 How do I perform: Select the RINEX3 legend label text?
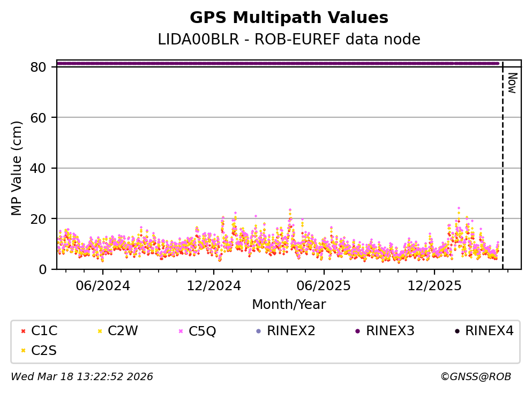[390, 331]
